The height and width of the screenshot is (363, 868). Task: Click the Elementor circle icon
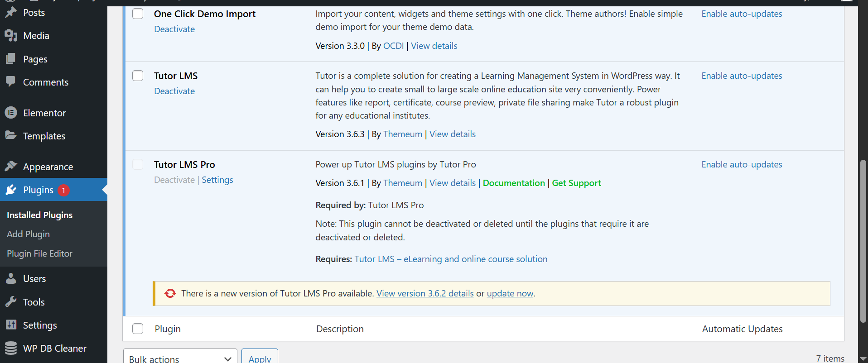tap(11, 113)
